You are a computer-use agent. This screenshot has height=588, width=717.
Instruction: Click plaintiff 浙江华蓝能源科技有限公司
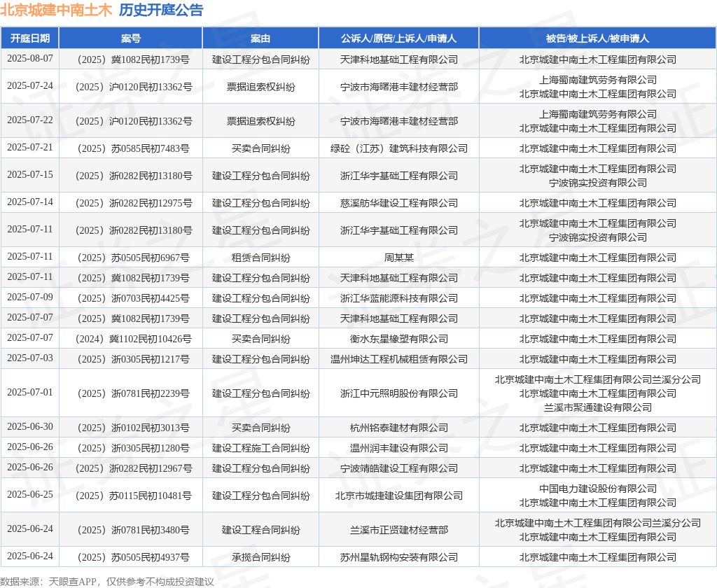[x=398, y=299]
